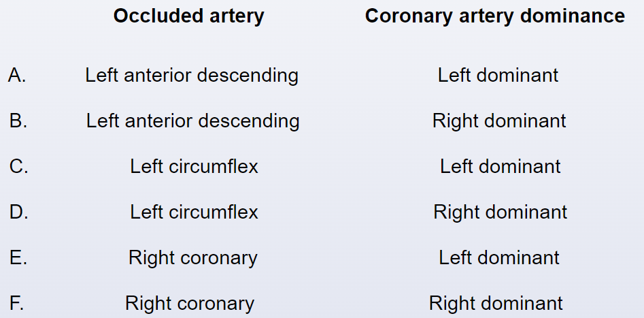Select answer option A letter
644x318 pixels.
17,76
